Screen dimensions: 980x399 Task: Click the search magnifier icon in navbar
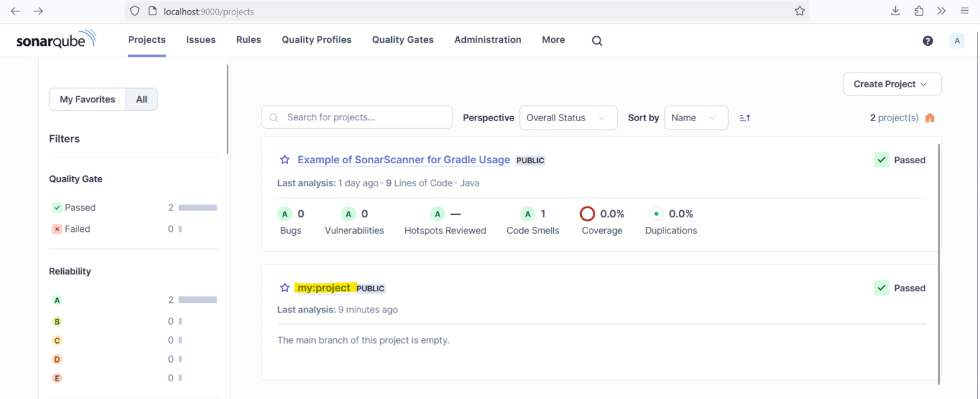tap(597, 40)
